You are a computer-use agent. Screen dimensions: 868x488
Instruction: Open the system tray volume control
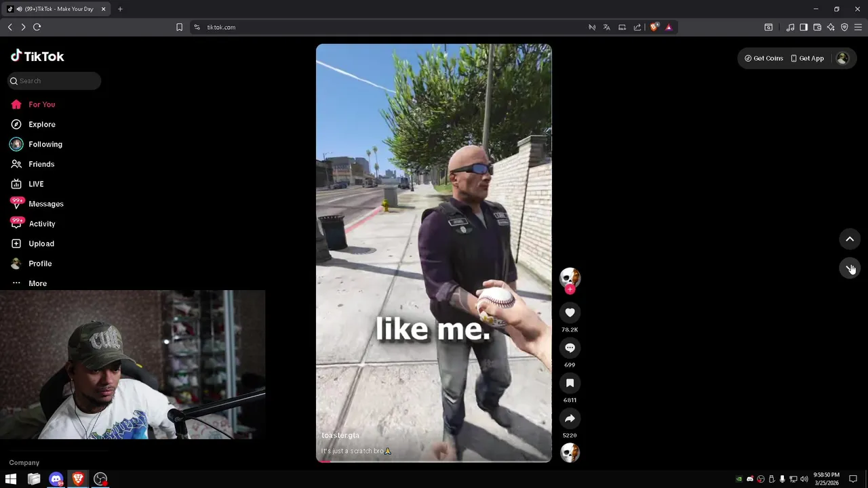click(804, 479)
